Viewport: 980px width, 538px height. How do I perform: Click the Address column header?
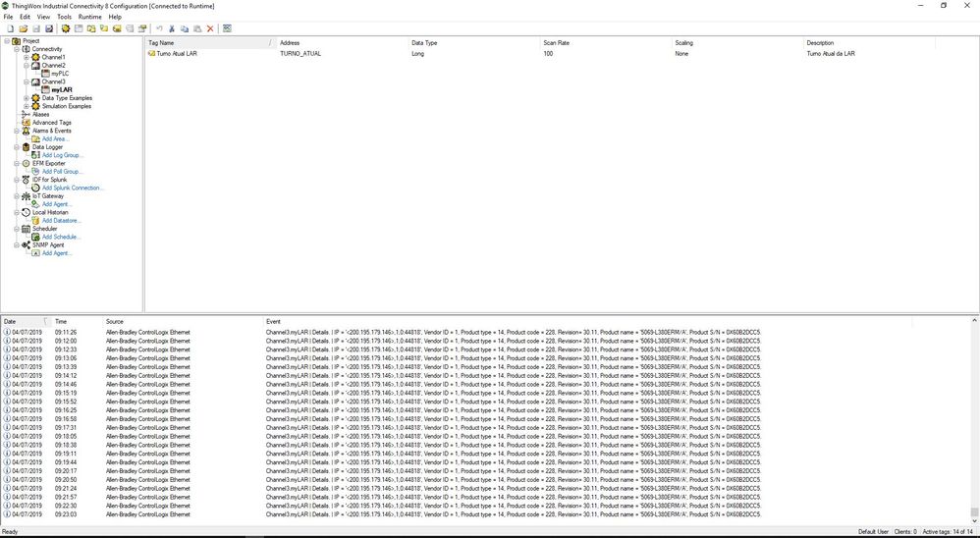[342, 43]
